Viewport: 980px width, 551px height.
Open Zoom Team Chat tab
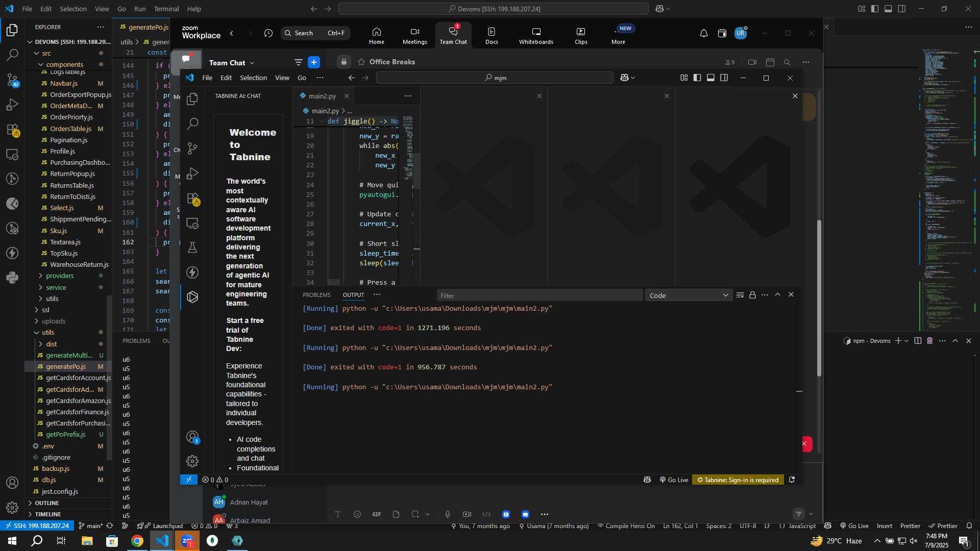point(453,36)
